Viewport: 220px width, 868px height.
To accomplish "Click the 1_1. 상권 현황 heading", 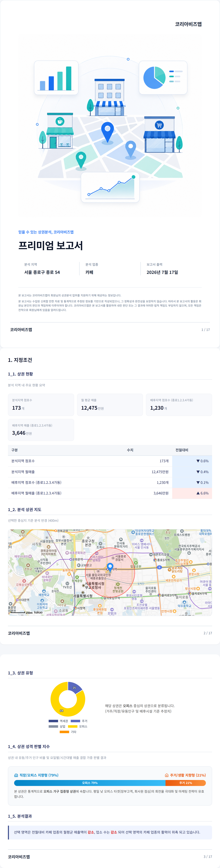I will tap(21, 374).
